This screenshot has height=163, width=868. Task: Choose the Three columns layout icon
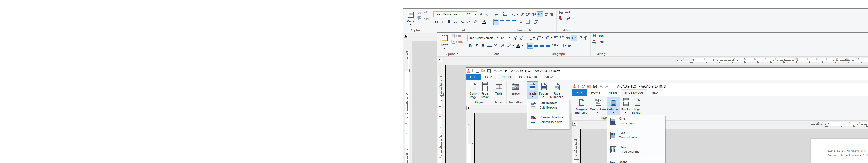point(613,150)
